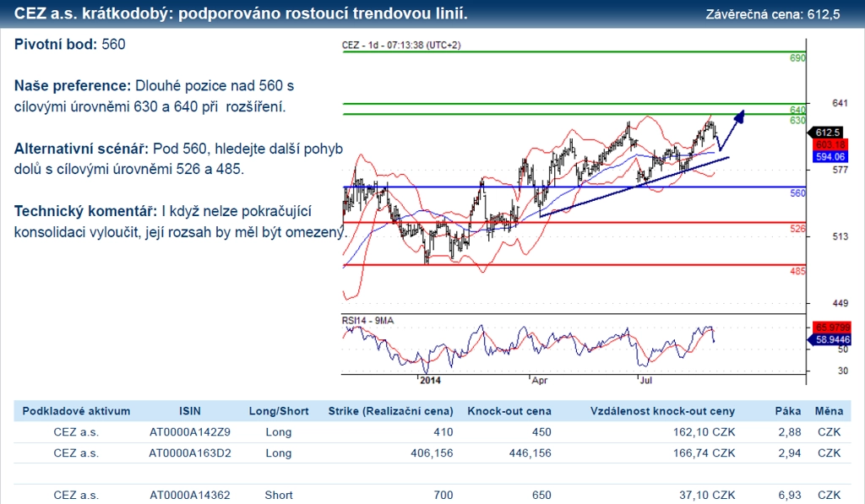Click the leverage value '2,88'
The height and width of the screenshot is (504, 865).
[790, 431]
